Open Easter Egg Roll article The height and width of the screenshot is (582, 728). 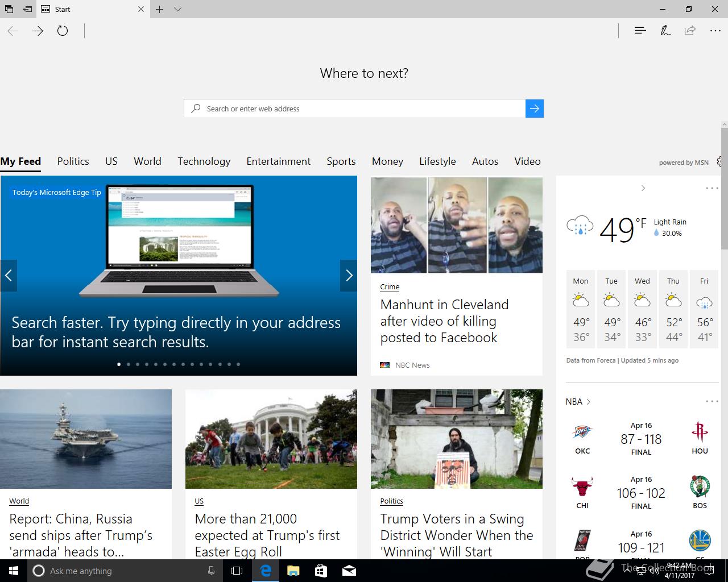[x=267, y=535]
